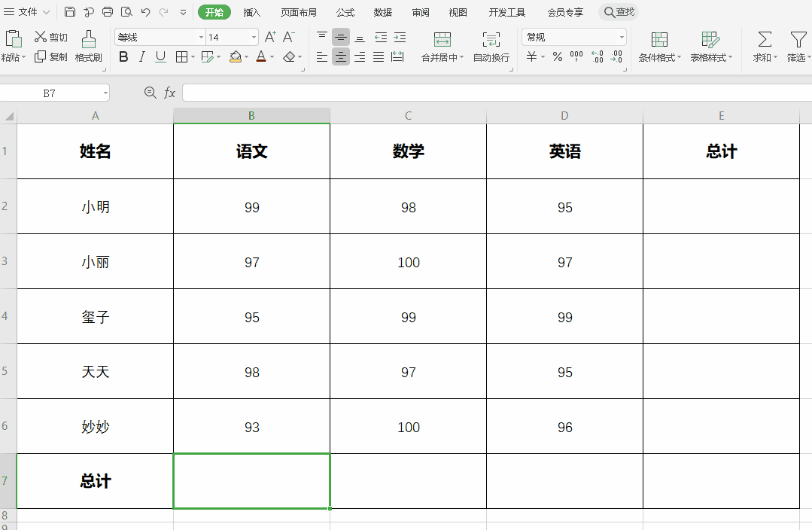Open conditional formatting 条件格式
The height and width of the screenshot is (530, 812).
coord(658,45)
